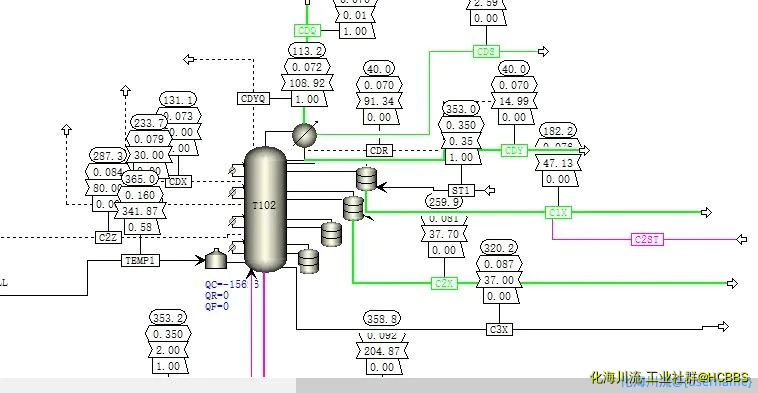Image resolution: width=758 pixels, height=393 pixels.
Task: Select the CDS stream label
Action: point(486,51)
